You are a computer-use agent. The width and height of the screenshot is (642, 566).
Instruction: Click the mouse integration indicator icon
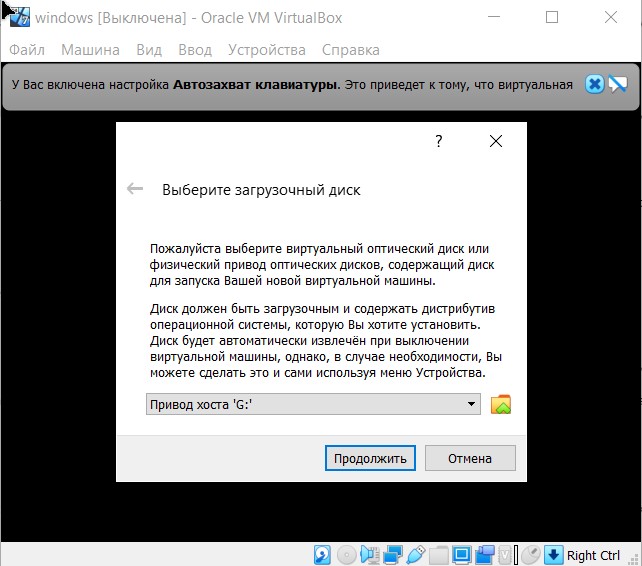coord(531,555)
